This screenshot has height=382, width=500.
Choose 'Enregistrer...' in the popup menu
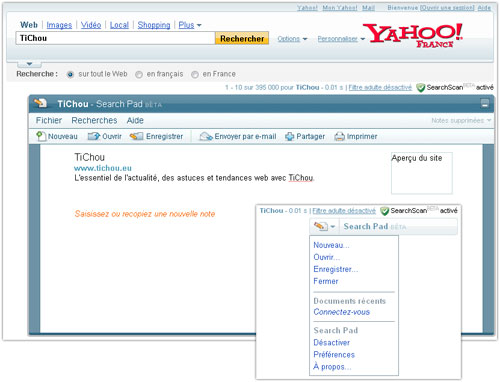tap(336, 269)
